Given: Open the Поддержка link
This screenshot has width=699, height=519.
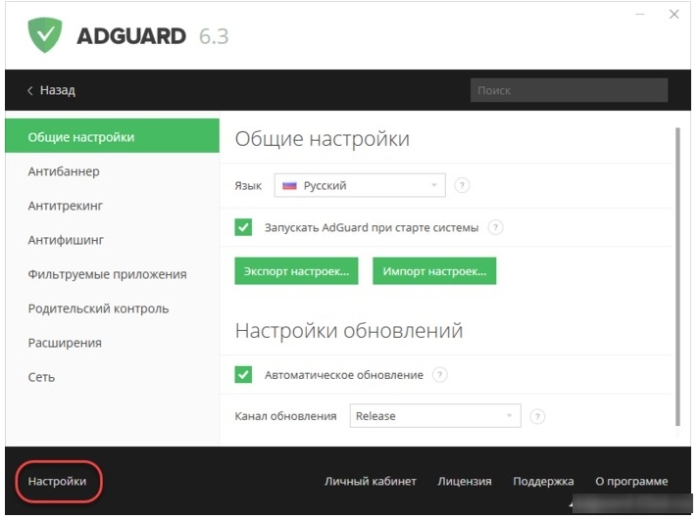Looking at the screenshot, I should click(543, 481).
